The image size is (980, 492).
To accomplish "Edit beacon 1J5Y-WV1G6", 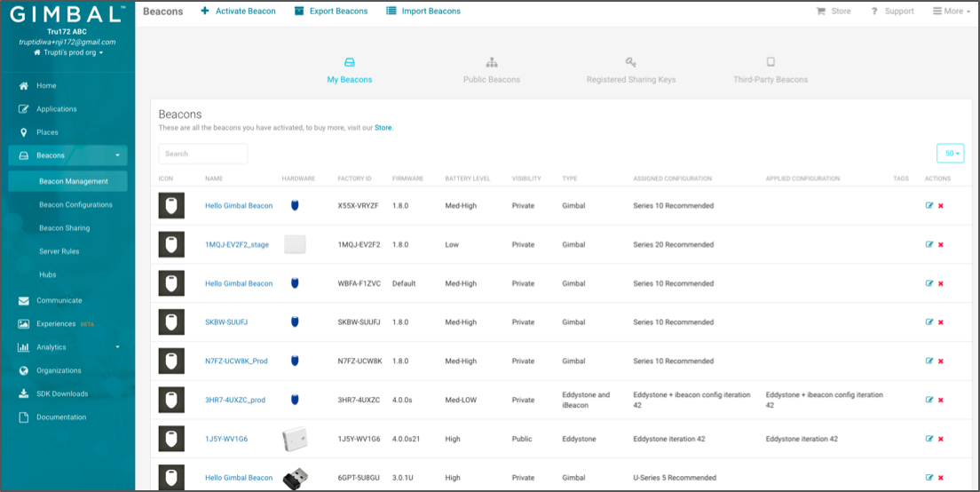I will 929,438.
